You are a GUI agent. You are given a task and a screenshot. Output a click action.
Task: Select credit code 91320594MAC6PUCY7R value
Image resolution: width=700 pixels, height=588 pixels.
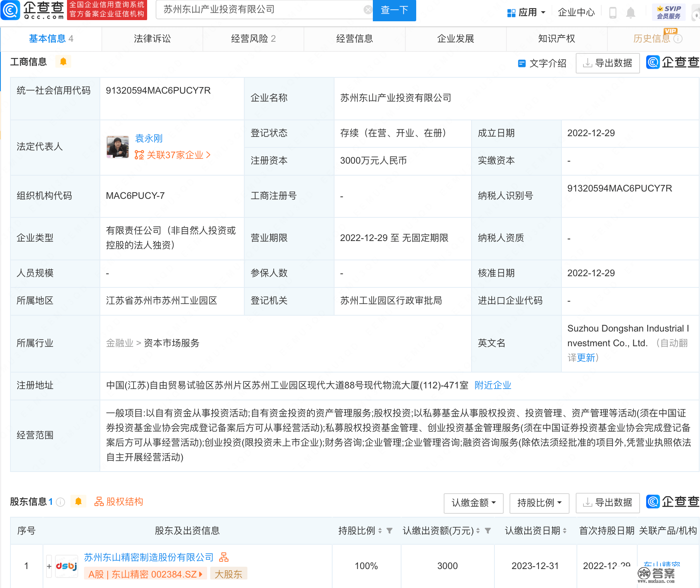click(158, 91)
